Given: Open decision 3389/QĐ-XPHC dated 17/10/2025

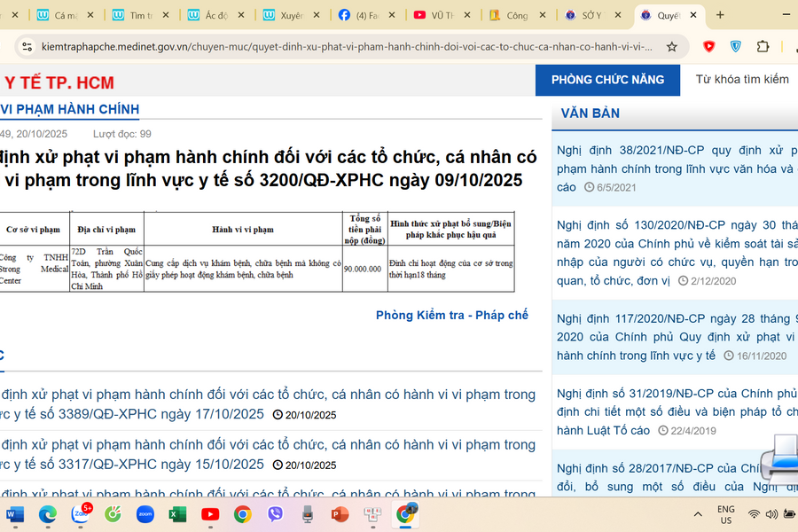Looking at the screenshot, I should 266,403.
